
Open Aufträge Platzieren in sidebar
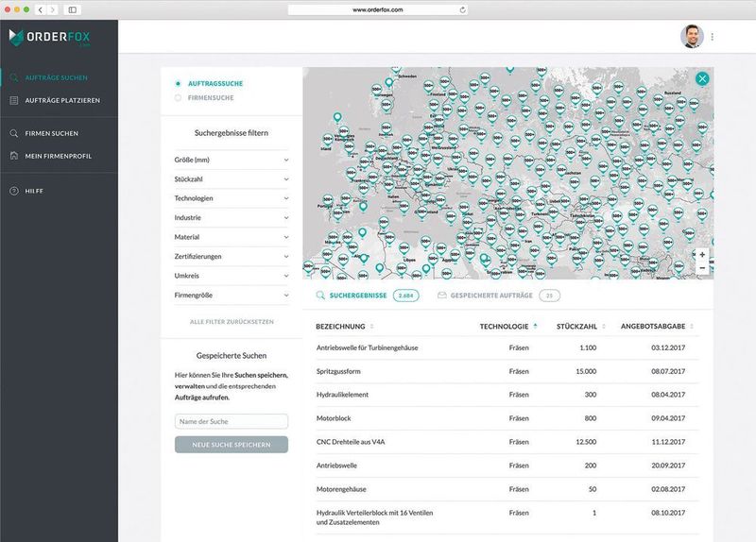tap(61, 100)
